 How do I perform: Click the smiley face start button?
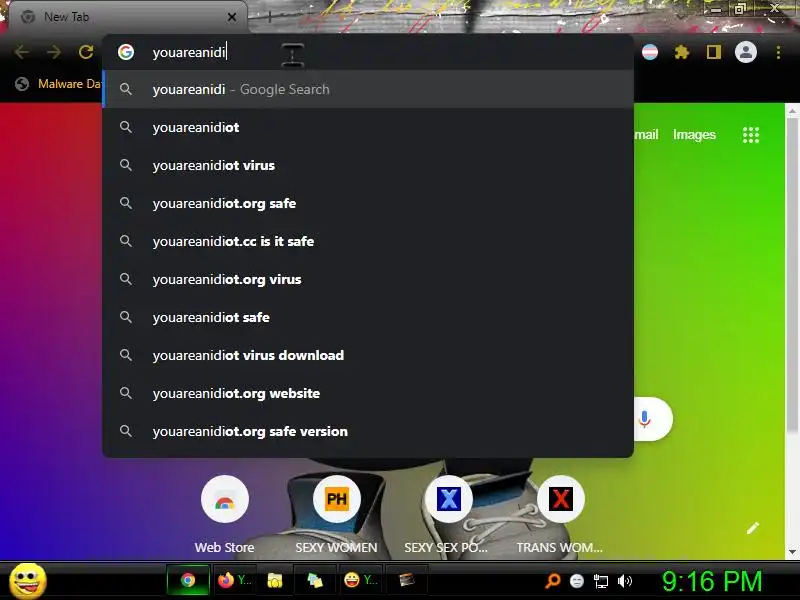[28, 581]
